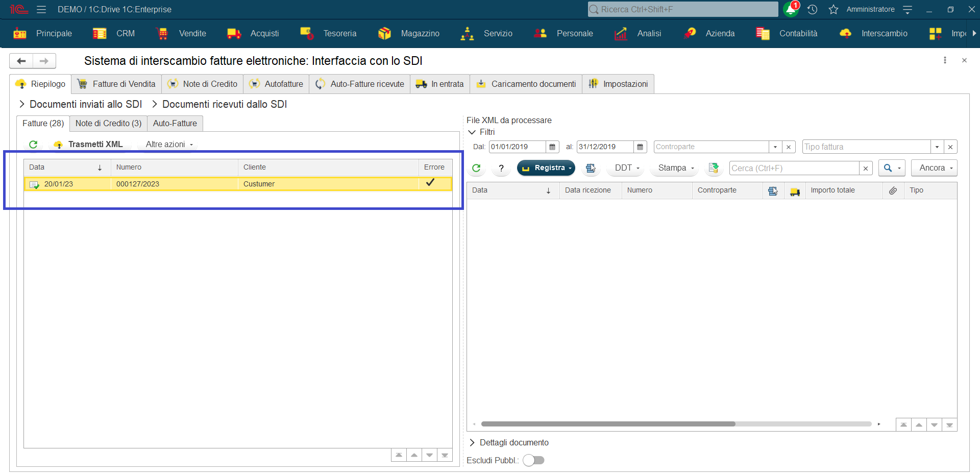Open the Interscambio section
This screenshot has width=980, height=475.
pyautogui.click(x=874, y=34)
